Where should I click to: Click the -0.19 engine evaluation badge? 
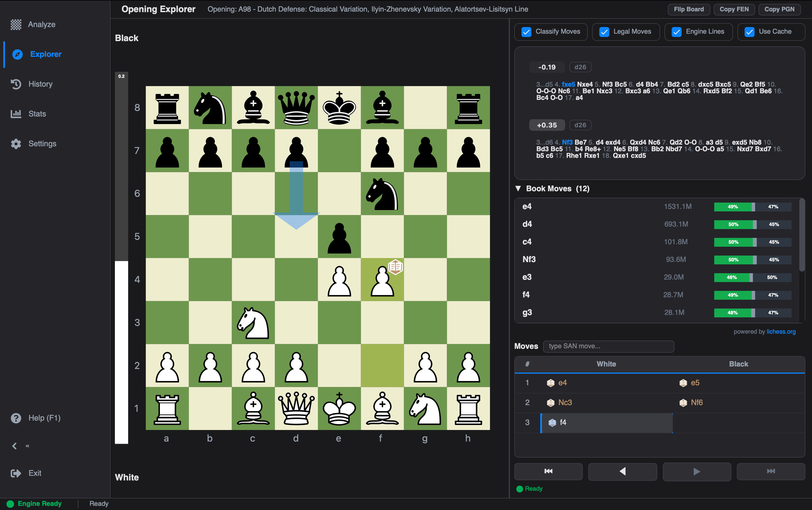click(x=547, y=67)
